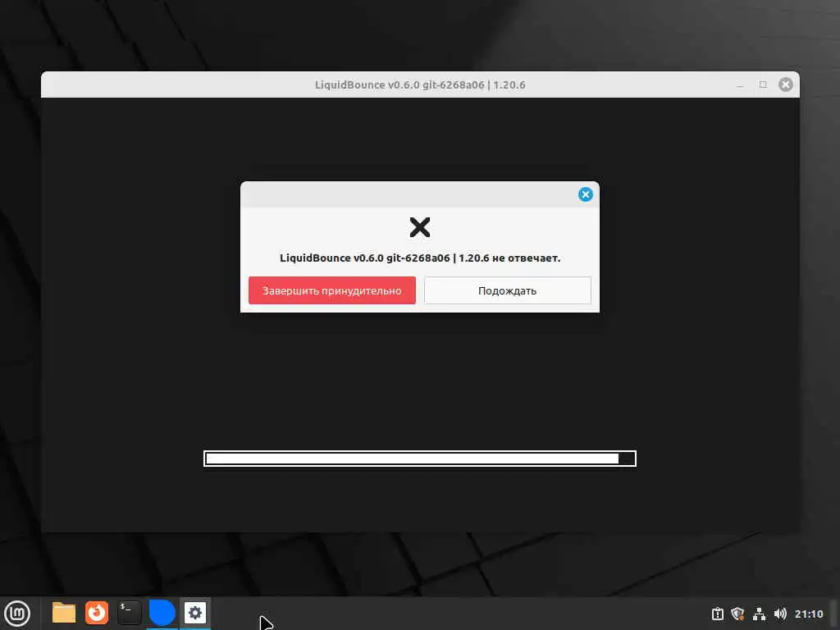Screen dimensions: 840x630
Task: Close the LiquidBounce window
Action: (x=786, y=84)
